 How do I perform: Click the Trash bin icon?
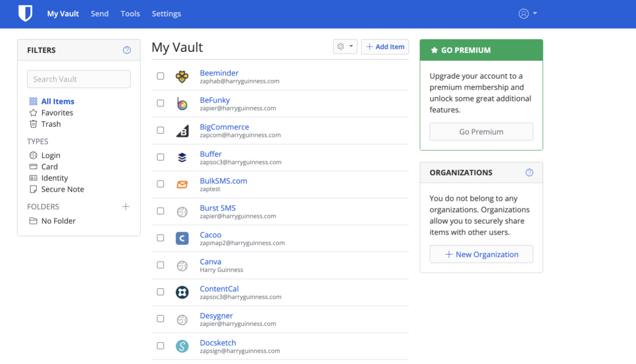point(33,124)
